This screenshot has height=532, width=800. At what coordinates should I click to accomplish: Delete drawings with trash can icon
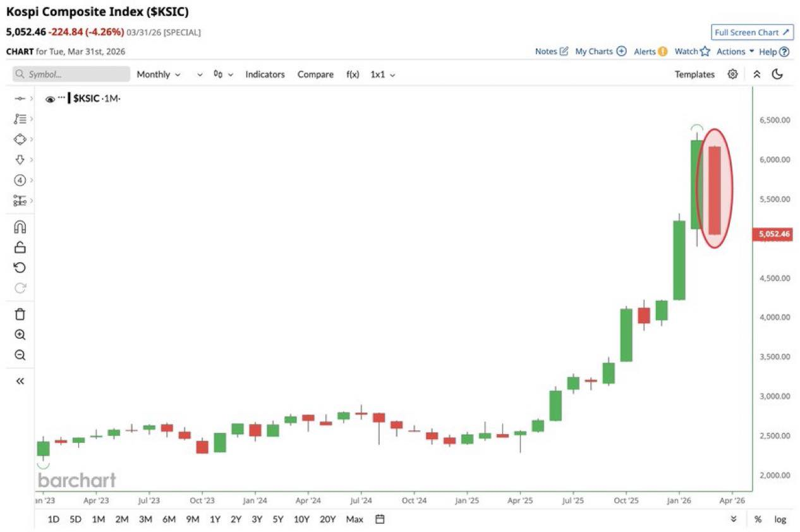(20, 314)
